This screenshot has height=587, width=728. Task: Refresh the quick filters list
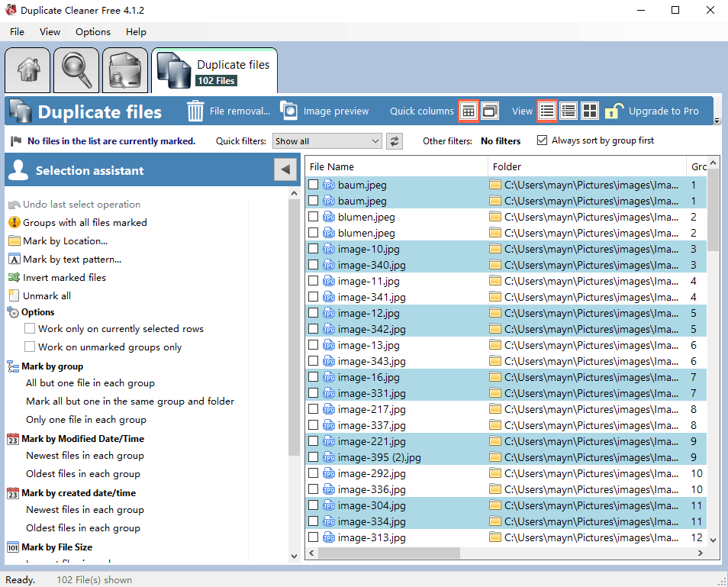tap(393, 140)
